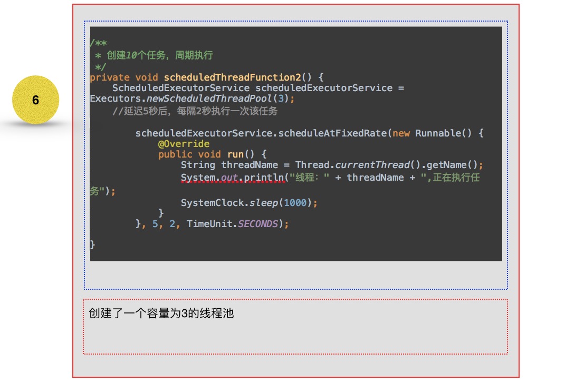This screenshot has height=392, width=575.
Task: Click "new Runnable() {" in the code
Action: click(x=438, y=133)
